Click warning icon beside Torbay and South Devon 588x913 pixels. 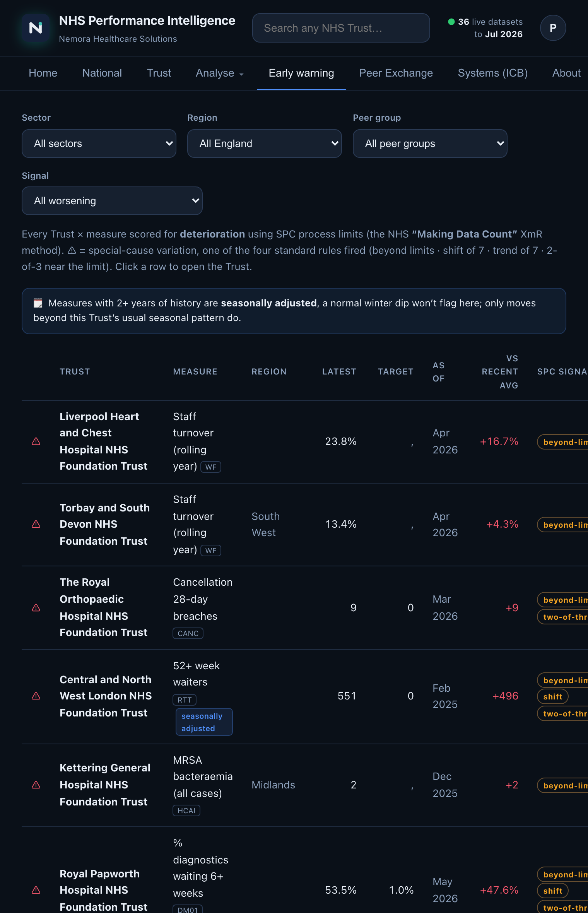click(x=36, y=524)
